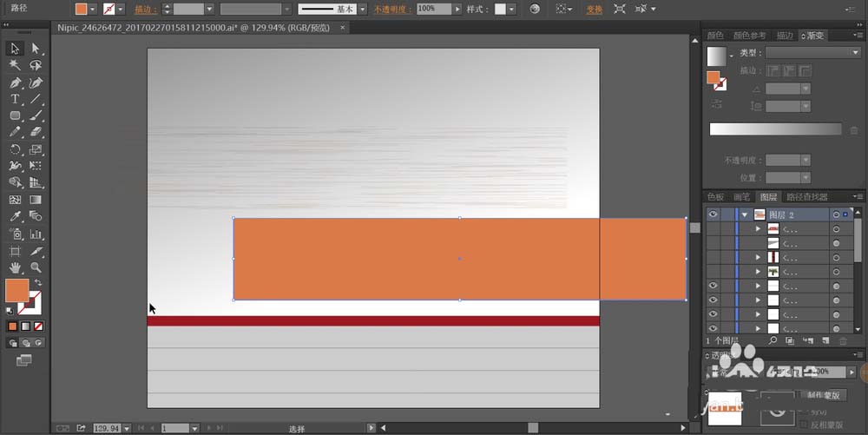
Task: Select the Shape Builder tool
Action: (x=15, y=182)
